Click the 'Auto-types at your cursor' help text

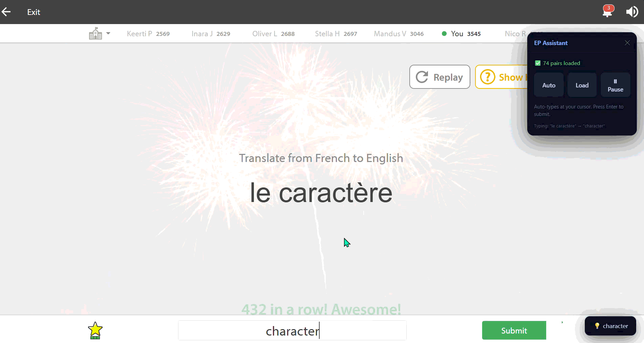pyautogui.click(x=579, y=110)
